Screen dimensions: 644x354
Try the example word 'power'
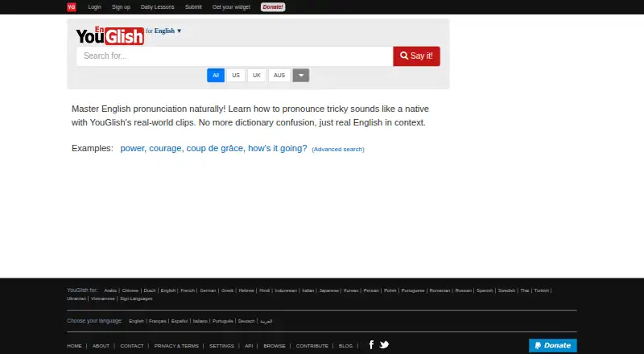132,148
